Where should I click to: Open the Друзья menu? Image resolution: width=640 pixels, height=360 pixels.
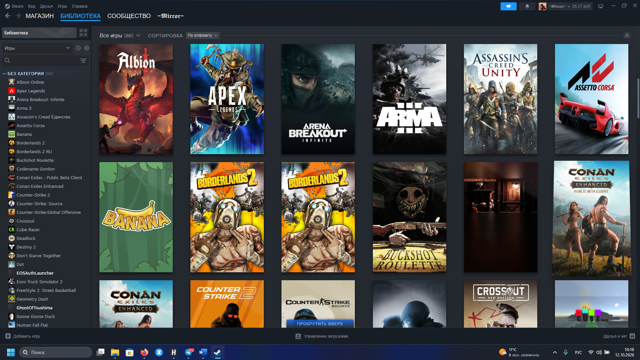47,6
